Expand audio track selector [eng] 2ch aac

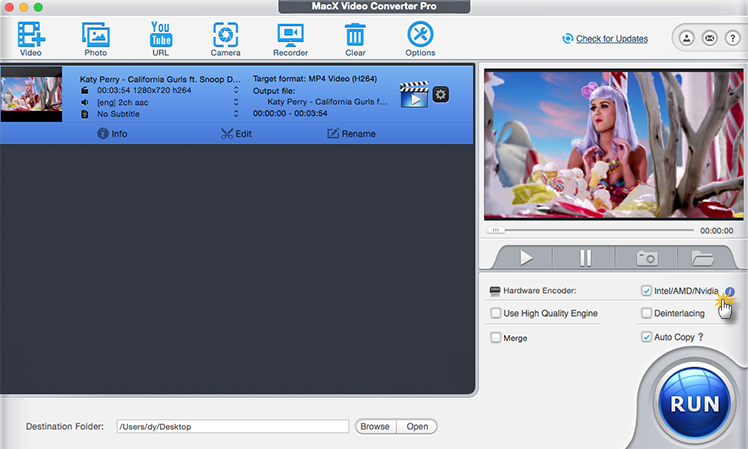[236, 102]
